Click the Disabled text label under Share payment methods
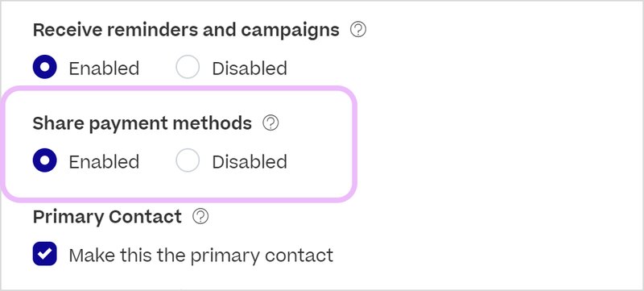Screen dimensions: 644x291 point(250,161)
